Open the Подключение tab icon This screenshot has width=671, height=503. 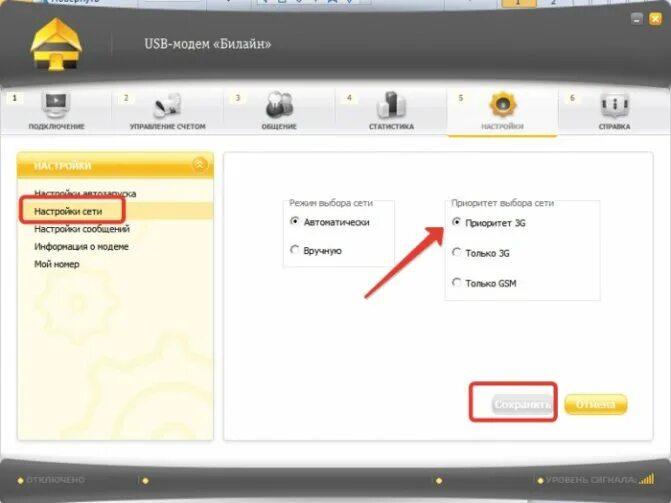point(56,104)
